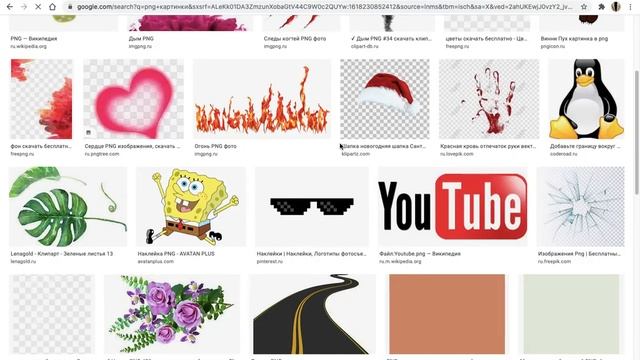
Task: Open the ru.freepik.com source link
Action: [x=554, y=261]
